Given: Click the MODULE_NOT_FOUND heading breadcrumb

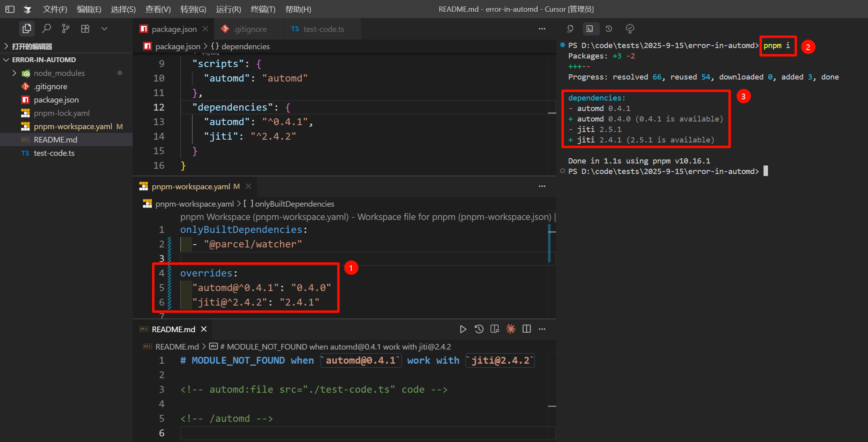Looking at the screenshot, I should pos(330,347).
